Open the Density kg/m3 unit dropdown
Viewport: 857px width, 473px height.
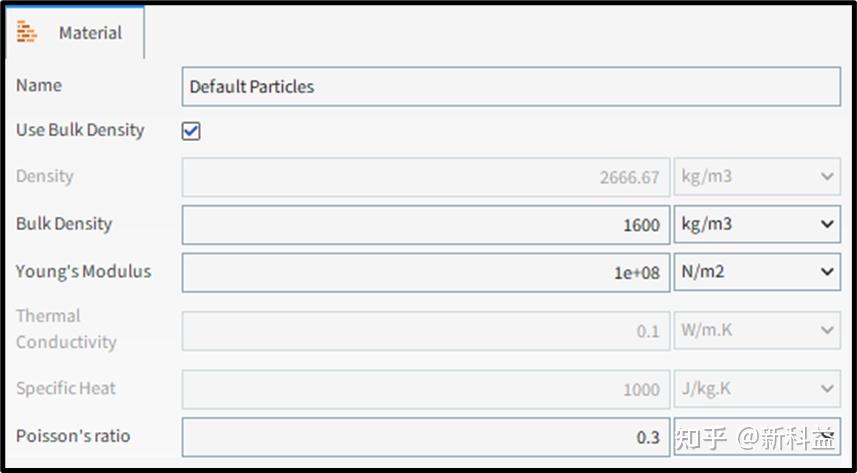click(756, 177)
